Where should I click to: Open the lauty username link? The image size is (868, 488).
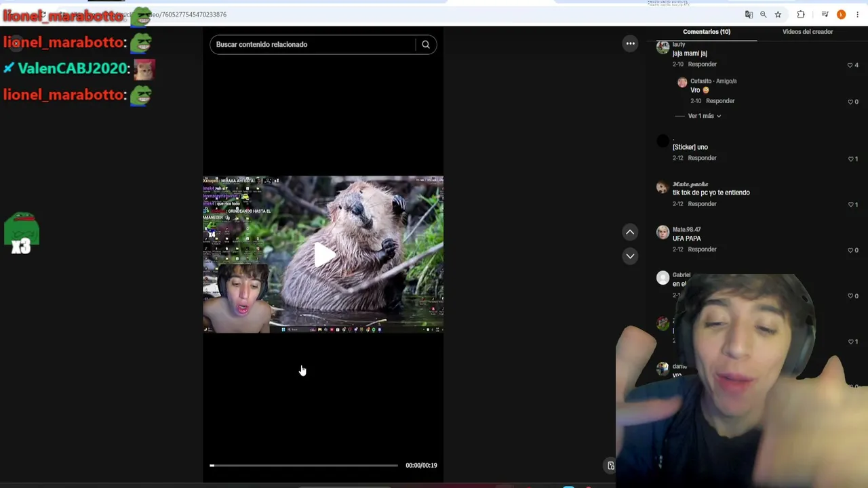point(679,45)
